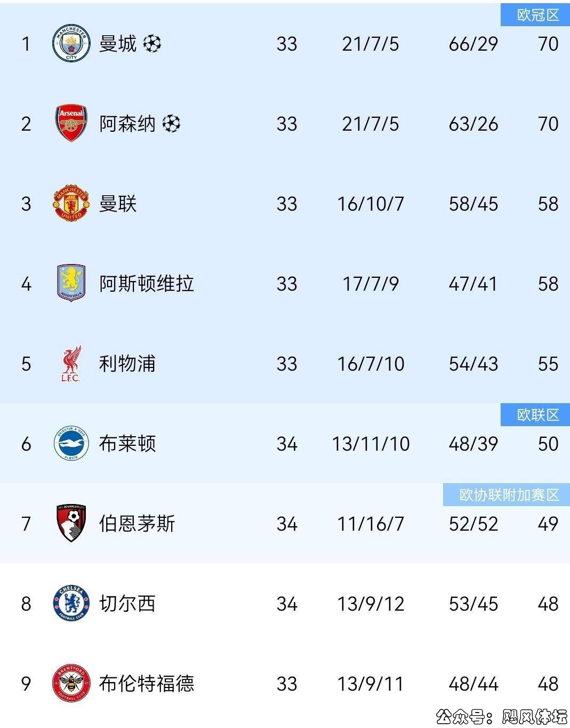Open team name 布伦特福德
The width and height of the screenshot is (570, 728).
(x=146, y=683)
